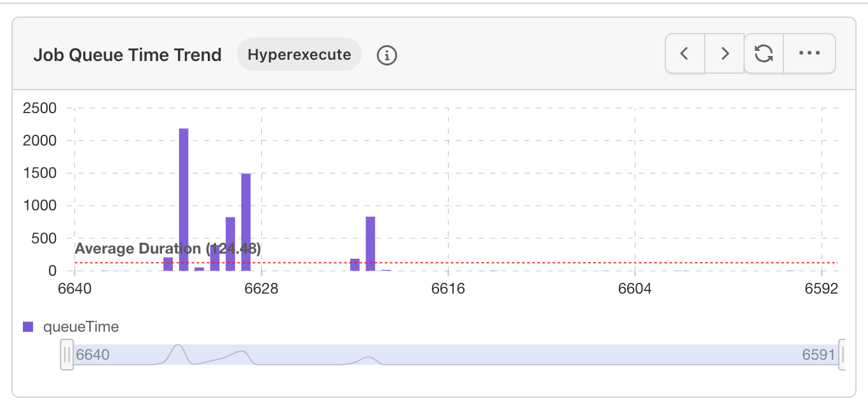Image resolution: width=868 pixels, height=408 pixels.
Task: Refresh the Job Queue Time Trend chart
Action: coord(764,54)
